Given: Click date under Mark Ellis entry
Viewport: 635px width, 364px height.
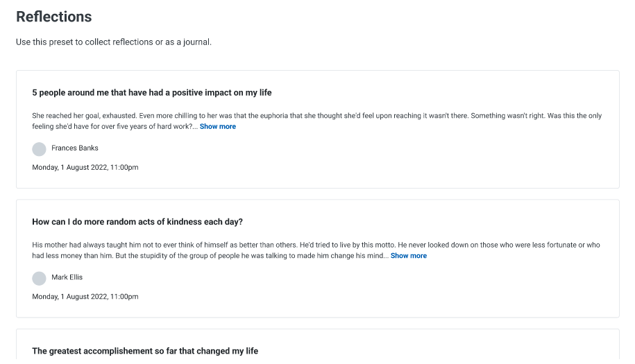Looking at the screenshot, I should tap(85, 297).
